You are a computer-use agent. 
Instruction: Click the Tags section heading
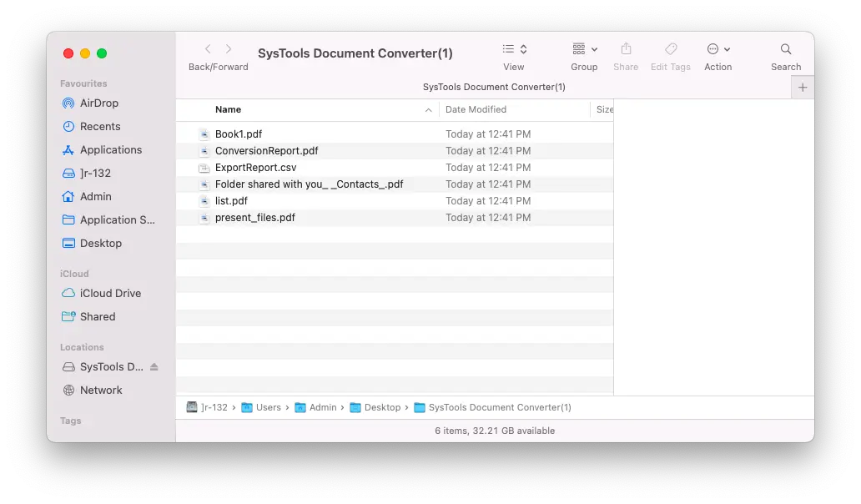[70, 421]
